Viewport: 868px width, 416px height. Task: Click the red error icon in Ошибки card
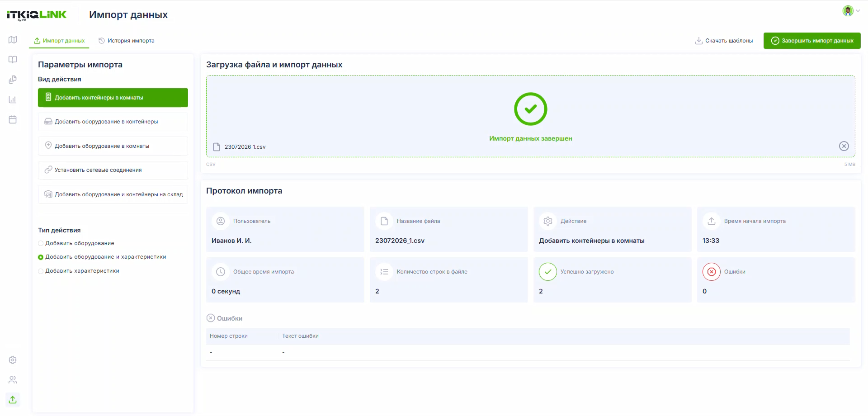tap(712, 272)
